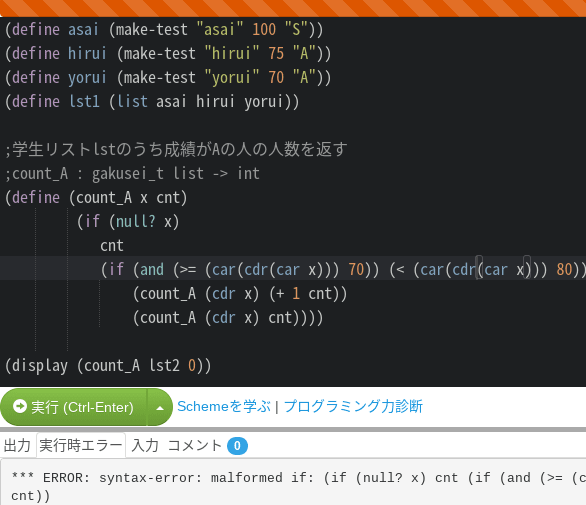Click the arrow icon on the run button
Screen dimensions: 586x505
[20, 406]
